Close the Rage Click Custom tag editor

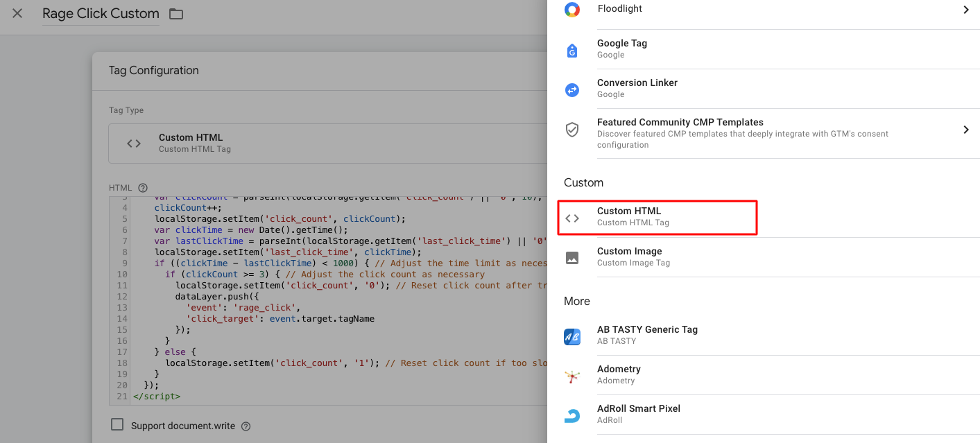[x=17, y=13]
